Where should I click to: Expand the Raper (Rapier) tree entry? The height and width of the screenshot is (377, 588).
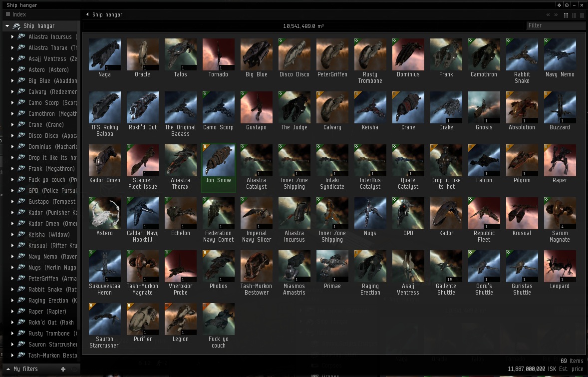pos(12,312)
